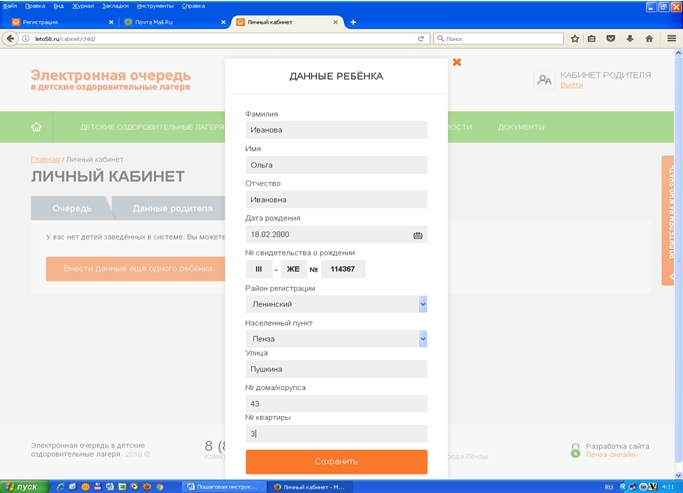Viewport: 683px width, 493px height.
Task: Click the parent cabinet user icon
Action: tap(544, 80)
